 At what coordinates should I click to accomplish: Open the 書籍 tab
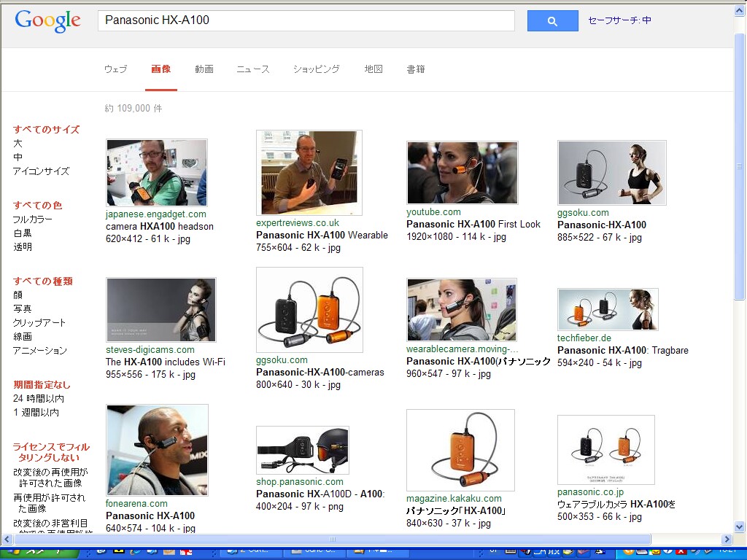(415, 69)
